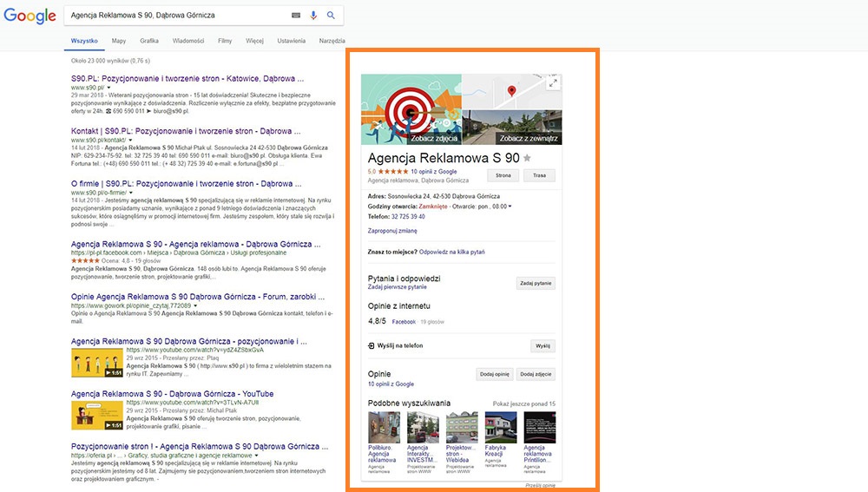
Task: Open the Więcej search menu
Action: [x=254, y=41]
